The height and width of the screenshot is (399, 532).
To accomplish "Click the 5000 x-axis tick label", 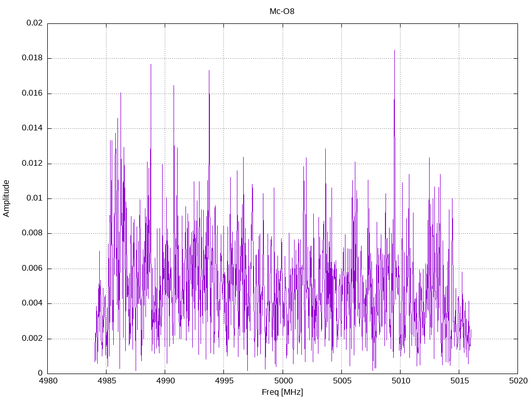I will point(283,381).
